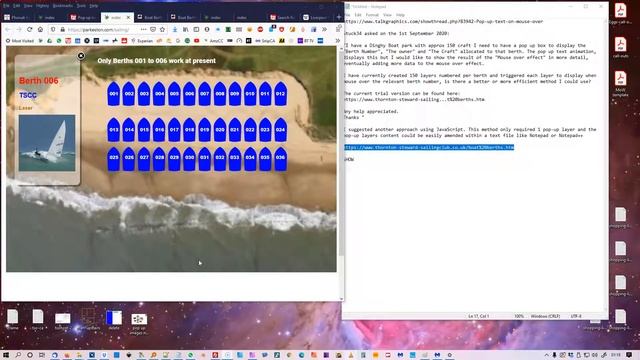The width and height of the screenshot is (640, 360).
Task: Click the highlighted URL in Notepad
Action: 429,147
